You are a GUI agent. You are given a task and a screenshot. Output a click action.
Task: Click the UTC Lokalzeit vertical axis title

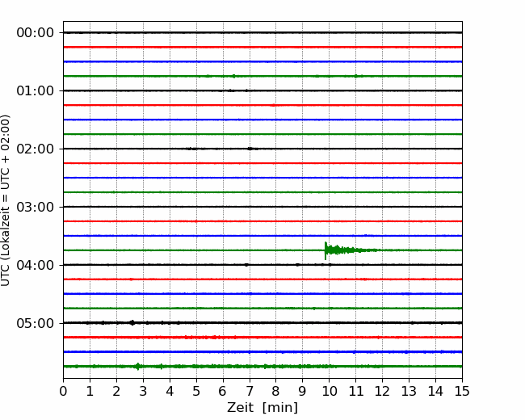[6, 200]
